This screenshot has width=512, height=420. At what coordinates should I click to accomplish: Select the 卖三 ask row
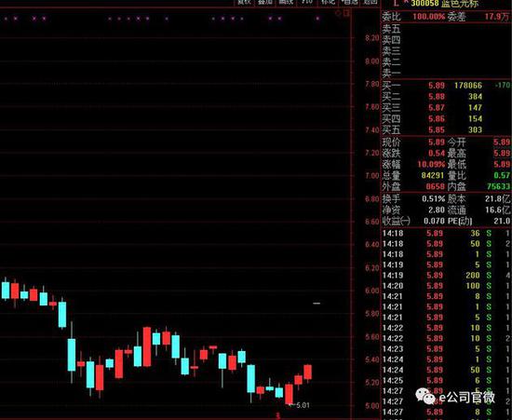point(446,51)
